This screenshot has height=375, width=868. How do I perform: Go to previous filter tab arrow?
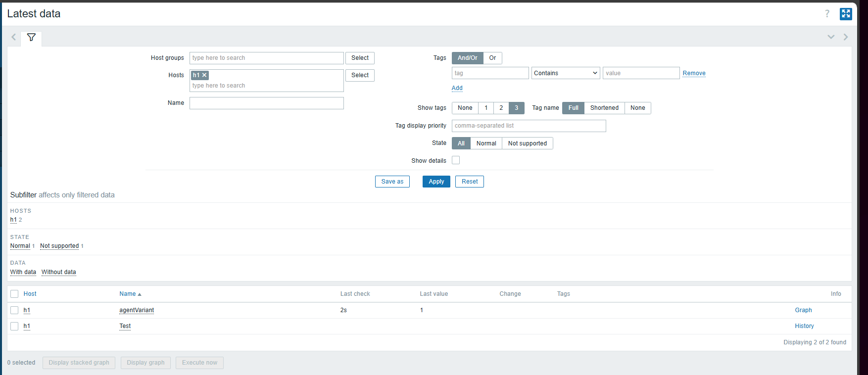point(13,37)
